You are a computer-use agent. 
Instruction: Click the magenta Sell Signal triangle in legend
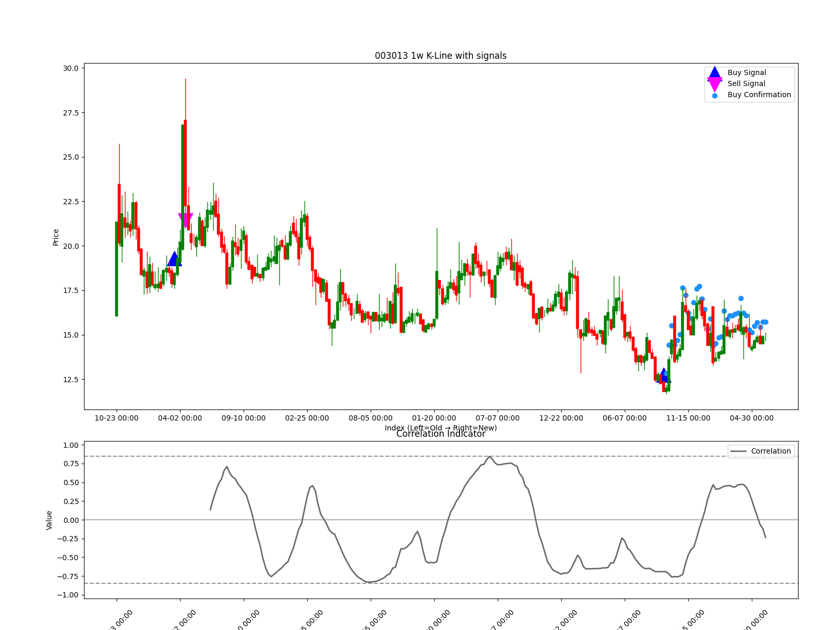coord(715,84)
